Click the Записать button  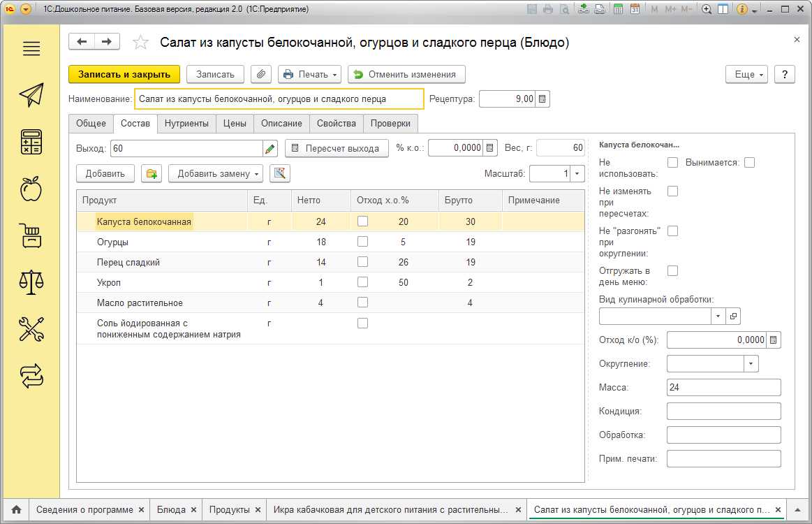point(215,74)
